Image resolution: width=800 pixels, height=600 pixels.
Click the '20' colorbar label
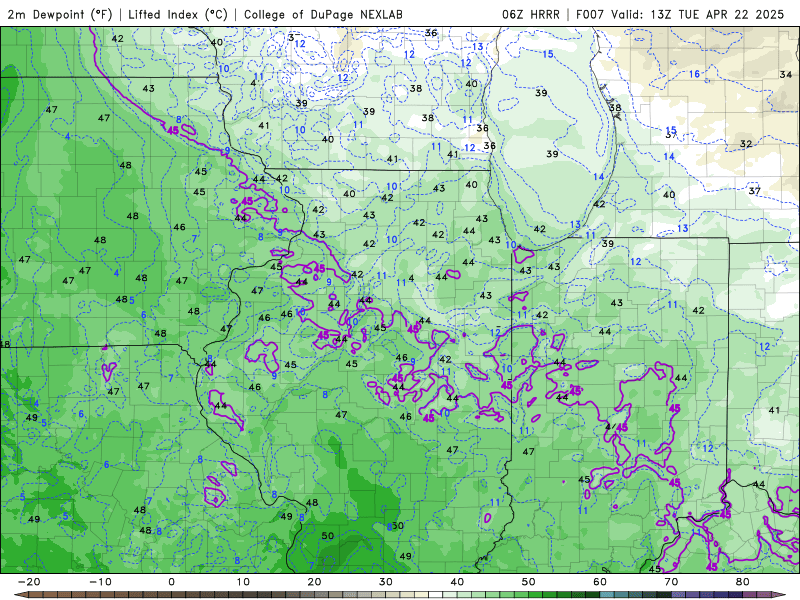(314, 582)
